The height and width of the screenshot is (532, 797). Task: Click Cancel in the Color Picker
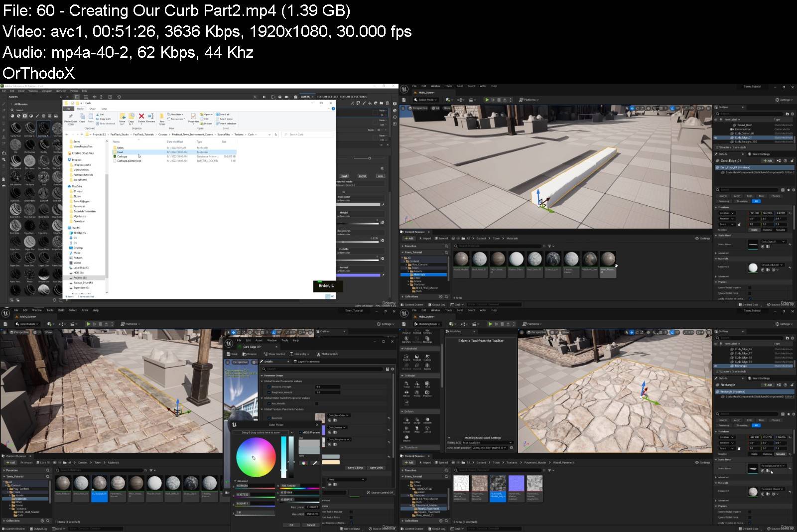pyautogui.click(x=311, y=525)
